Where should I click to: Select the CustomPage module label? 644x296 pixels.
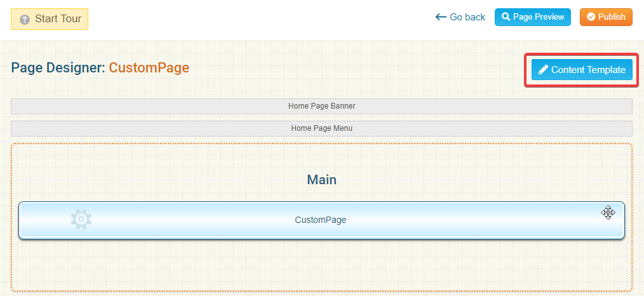tap(320, 220)
